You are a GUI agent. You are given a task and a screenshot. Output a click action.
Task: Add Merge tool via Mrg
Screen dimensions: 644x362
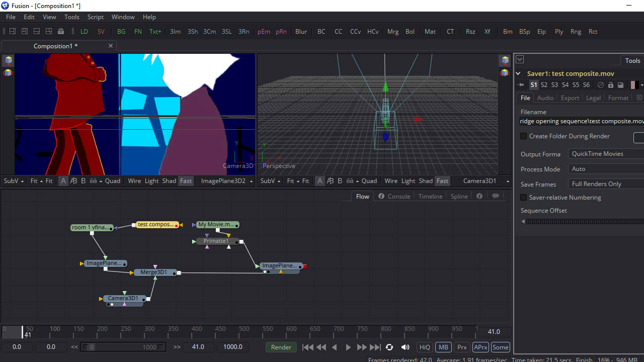coord(393,31)
